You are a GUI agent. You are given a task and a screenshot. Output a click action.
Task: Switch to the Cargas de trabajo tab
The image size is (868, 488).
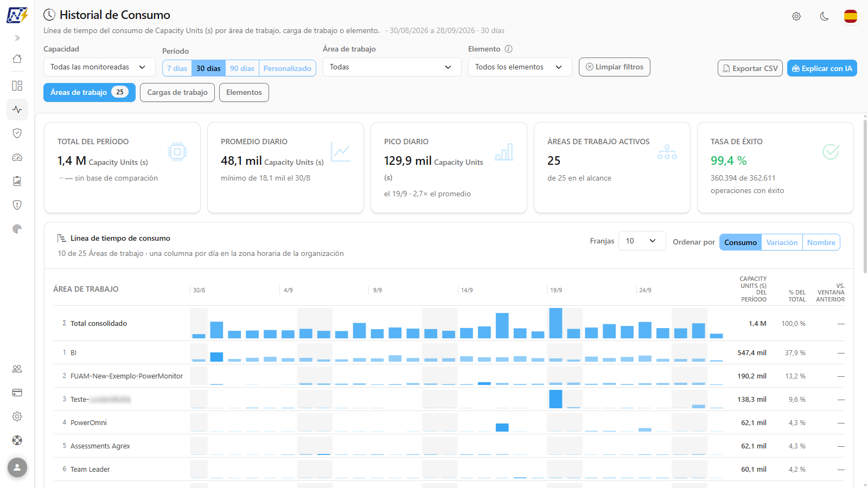(177, 92)
